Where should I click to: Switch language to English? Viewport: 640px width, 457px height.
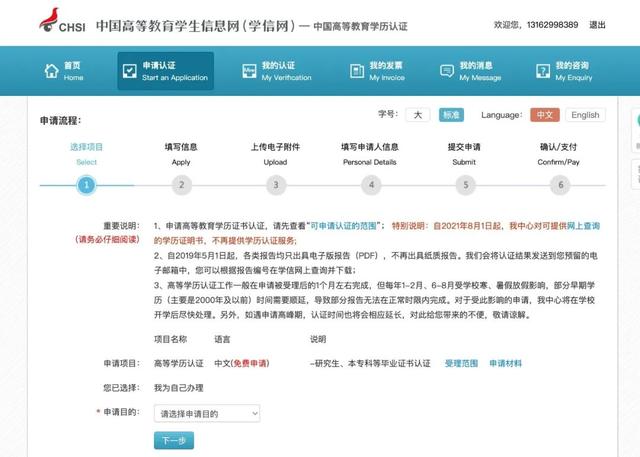[585, 115]
